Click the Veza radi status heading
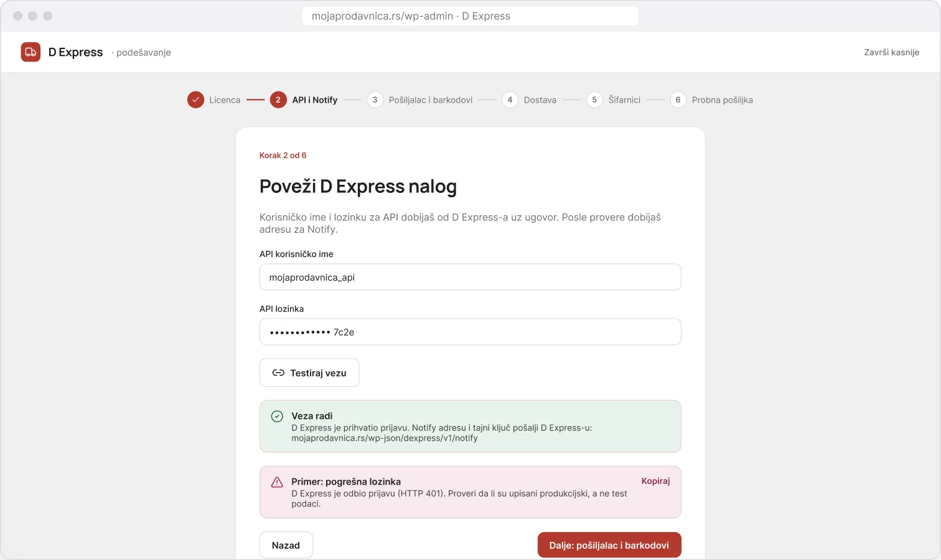The image size is (941, 560). (x=312, y=416)
